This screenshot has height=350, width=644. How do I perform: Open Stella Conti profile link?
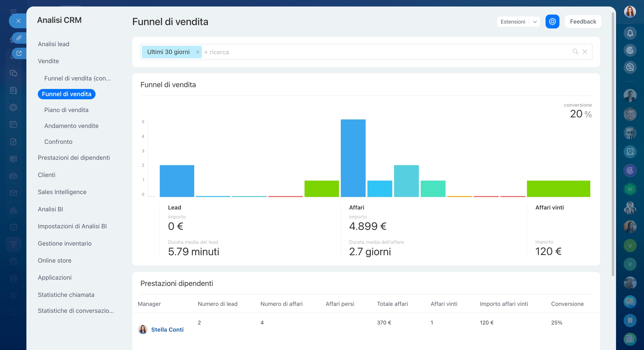(x=167, y=329)
